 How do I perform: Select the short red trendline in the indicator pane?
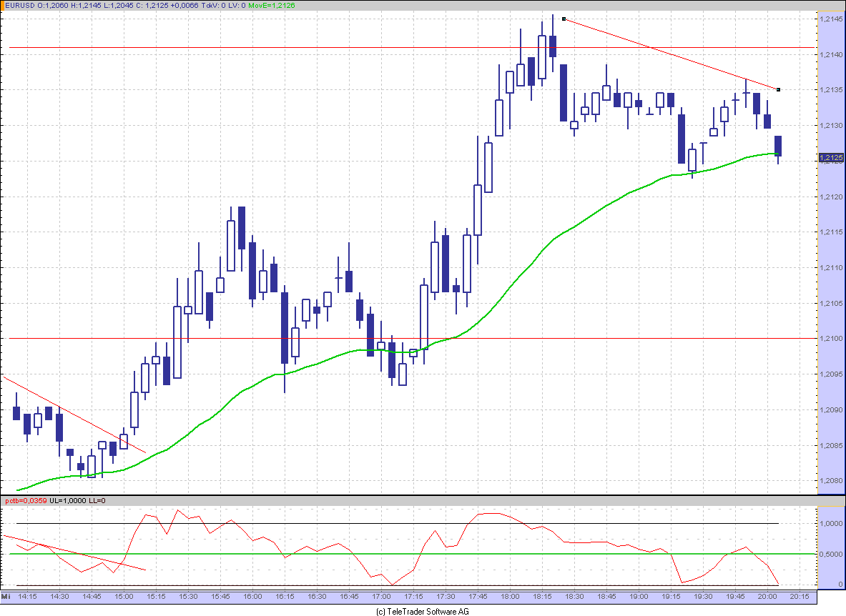coord(74,553)
